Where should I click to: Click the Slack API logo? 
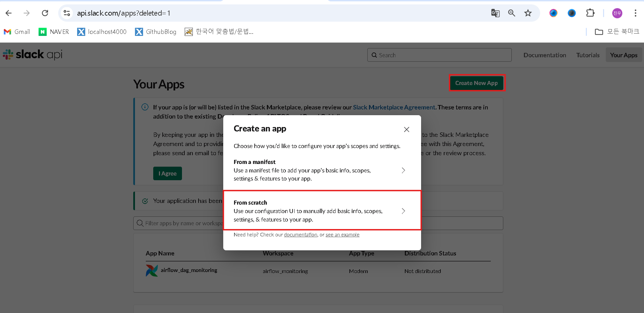point(33,55)
